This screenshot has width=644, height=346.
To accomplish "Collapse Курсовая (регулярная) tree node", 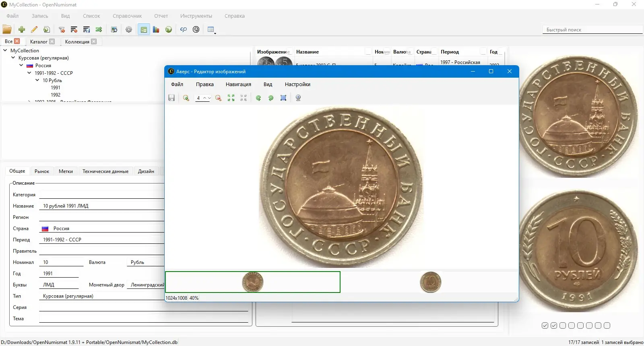I will pos(13,58).
